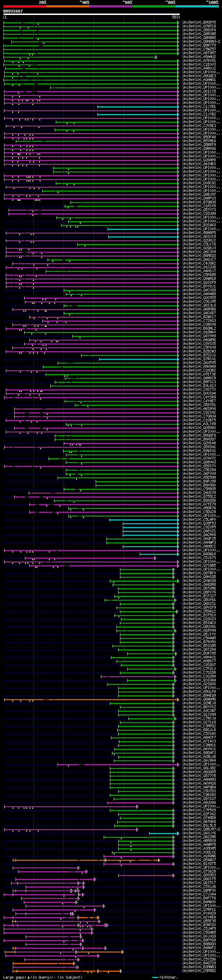Click the red ~20% legend color segment
Screen dimensions: 222x980
pyautogui.click(x=25, y=6)
